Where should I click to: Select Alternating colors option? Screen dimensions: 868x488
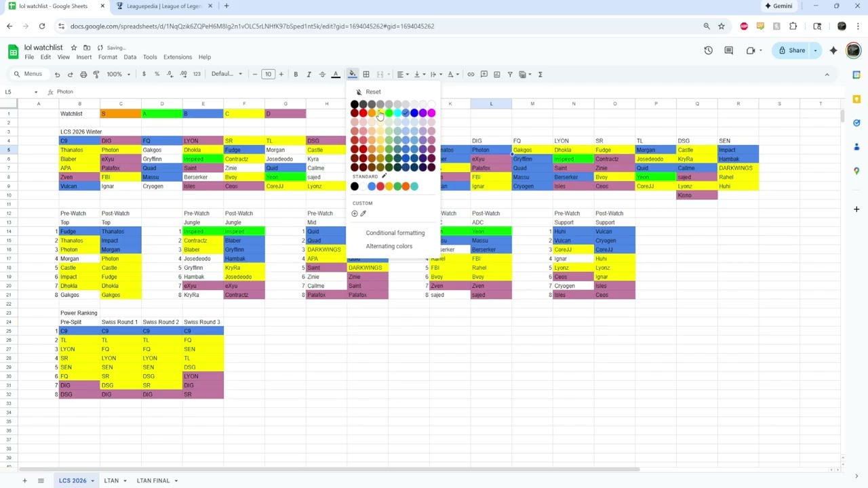click(x=389, y=246)
